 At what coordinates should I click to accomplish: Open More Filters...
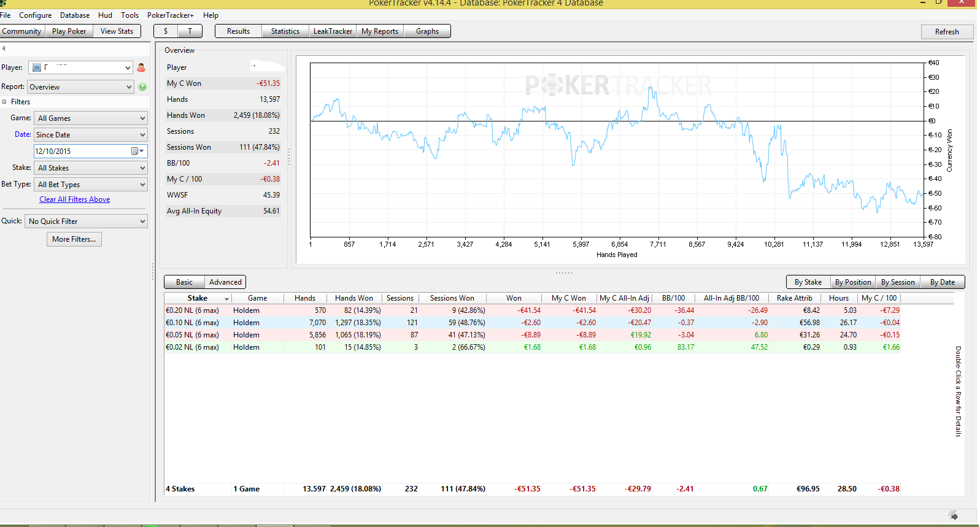(74, 239)
